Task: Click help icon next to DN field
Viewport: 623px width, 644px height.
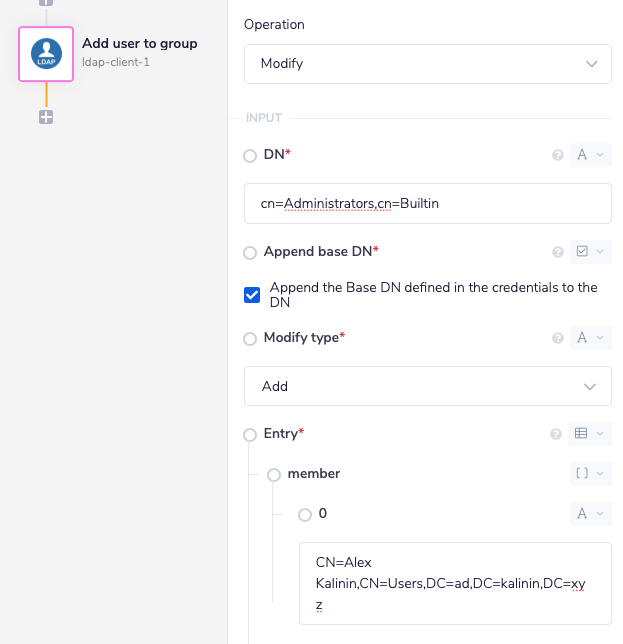Action: click(558, 155)
